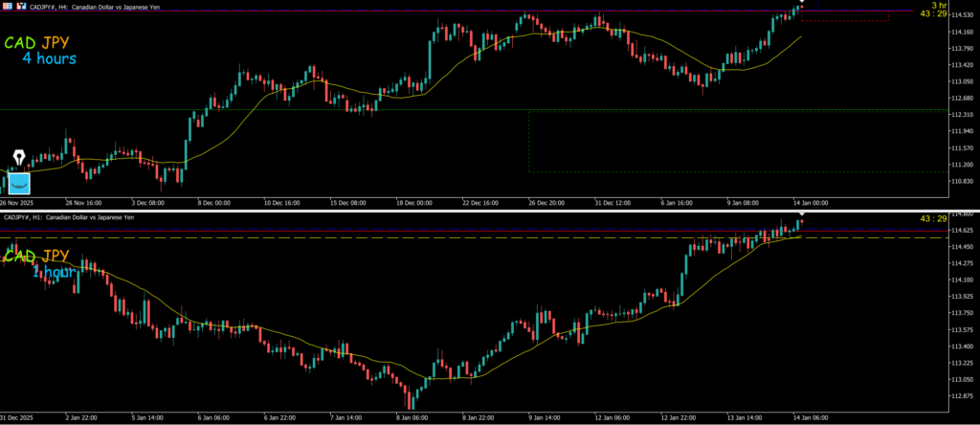
Task: Click the "1 hour" label on lower chart
Action: click(54, 273)
